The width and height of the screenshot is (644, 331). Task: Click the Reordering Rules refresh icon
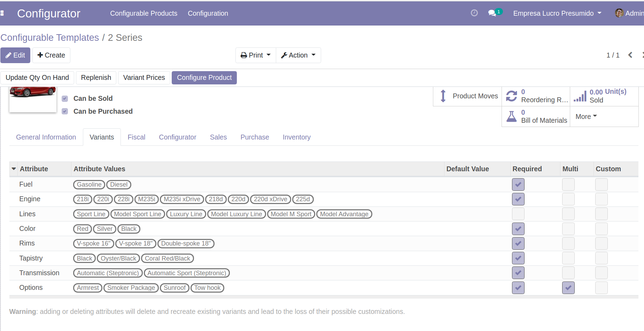pyautogui.click(x=511, y=96)
